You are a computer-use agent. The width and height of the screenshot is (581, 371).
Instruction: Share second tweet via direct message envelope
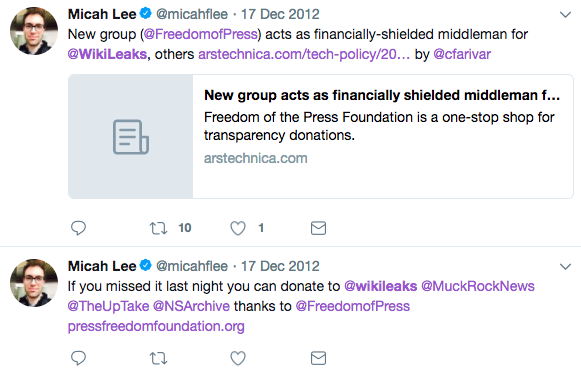(x=318, y=358)
